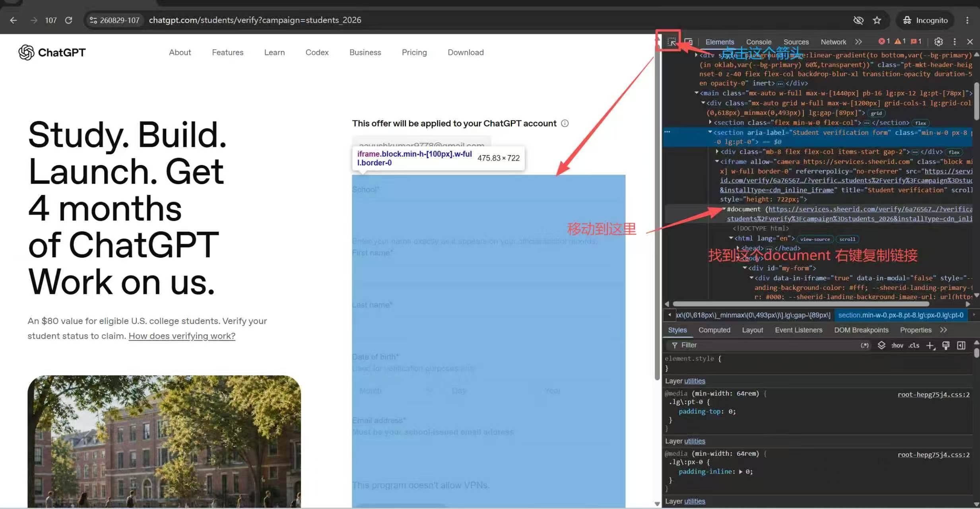Open first Layer utilities link

click(695, 381)
